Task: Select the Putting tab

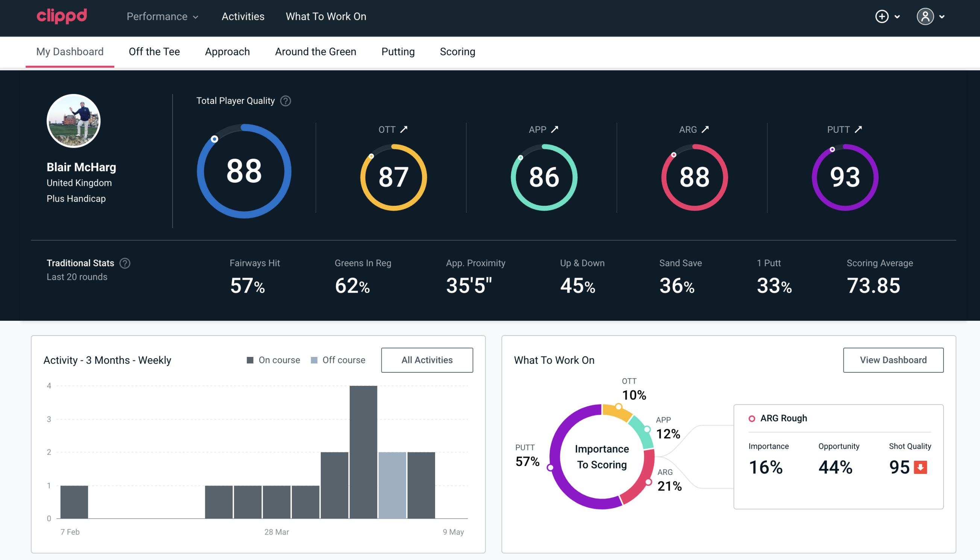Action: pos(398,51)
